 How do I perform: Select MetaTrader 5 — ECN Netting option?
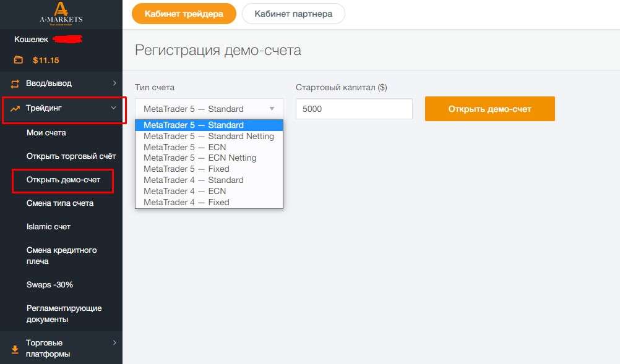tap(209, 158)
